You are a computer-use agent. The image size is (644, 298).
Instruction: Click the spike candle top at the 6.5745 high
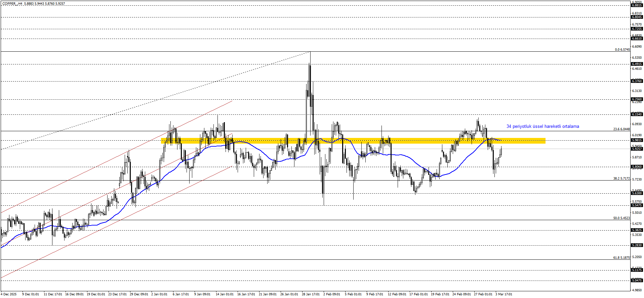[x=310, y=53]
